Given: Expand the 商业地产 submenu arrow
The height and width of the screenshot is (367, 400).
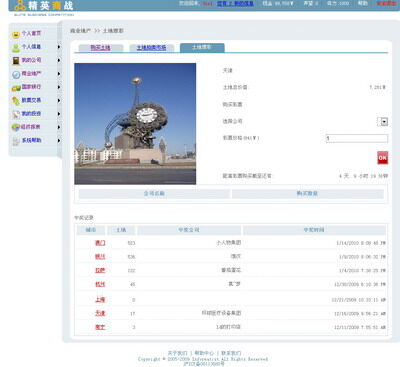Looking at the screenshot, I should pyautogui.click(x=59, y=74).
